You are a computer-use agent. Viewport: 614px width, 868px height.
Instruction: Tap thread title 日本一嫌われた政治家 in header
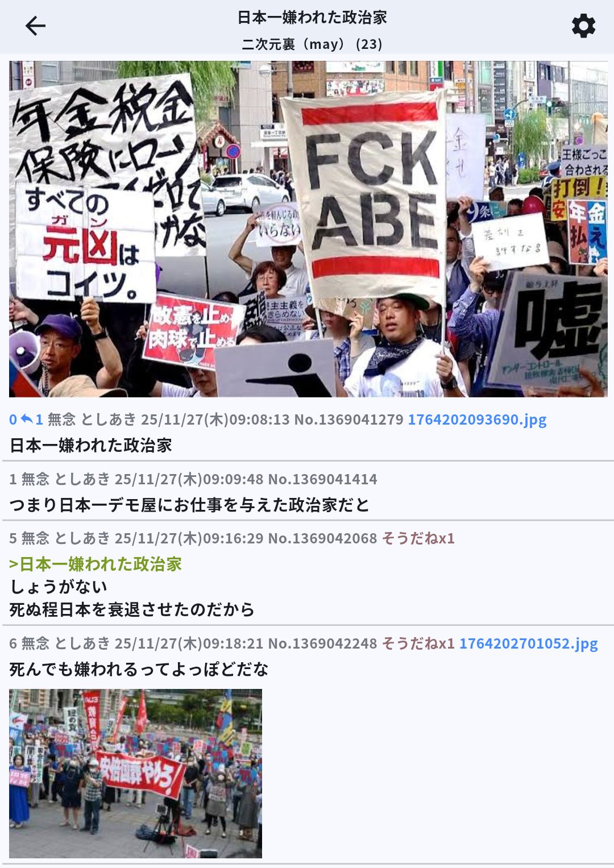[312, 18]
